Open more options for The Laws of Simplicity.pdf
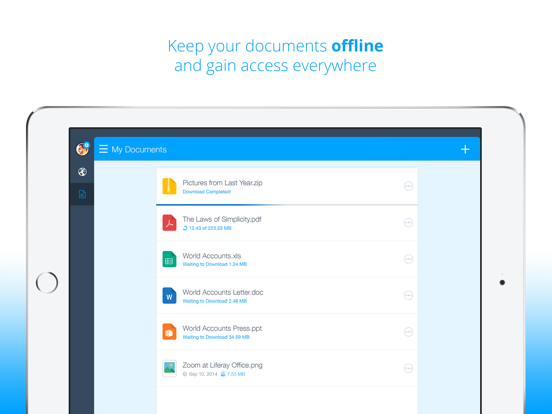This screenshot has height=414, width=552. [408, 222]
